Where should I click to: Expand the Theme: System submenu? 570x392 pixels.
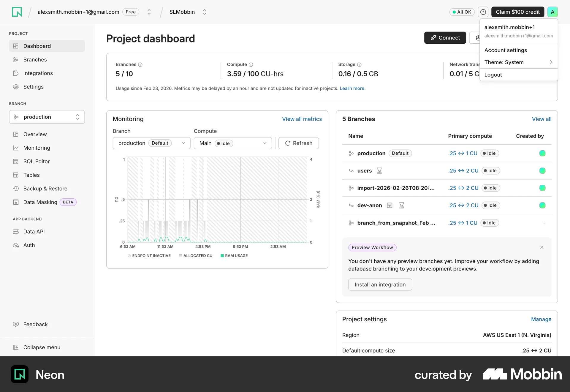519,62
